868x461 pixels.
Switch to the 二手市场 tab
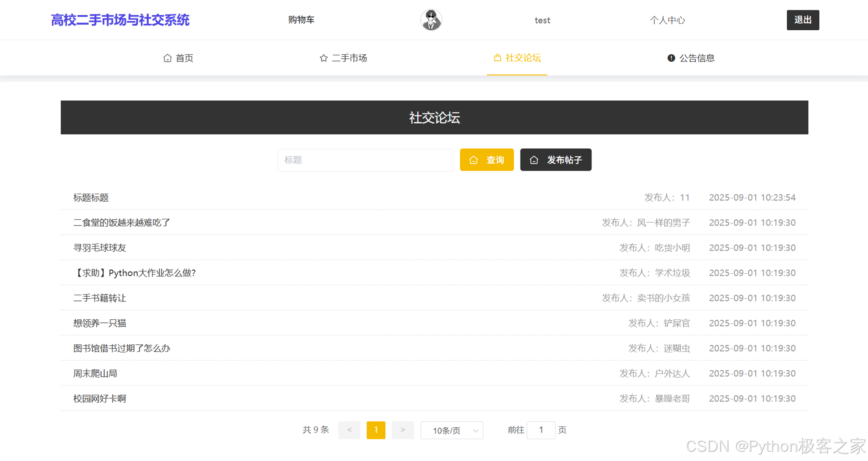pos(343,58)
